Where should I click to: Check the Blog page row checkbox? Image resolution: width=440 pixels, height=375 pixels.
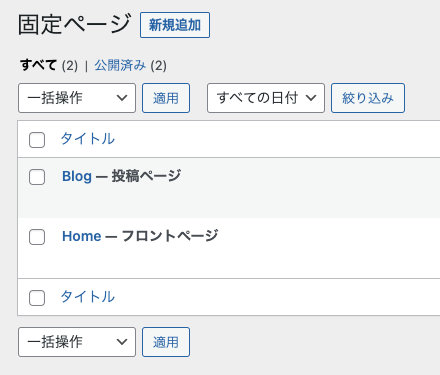37,177
